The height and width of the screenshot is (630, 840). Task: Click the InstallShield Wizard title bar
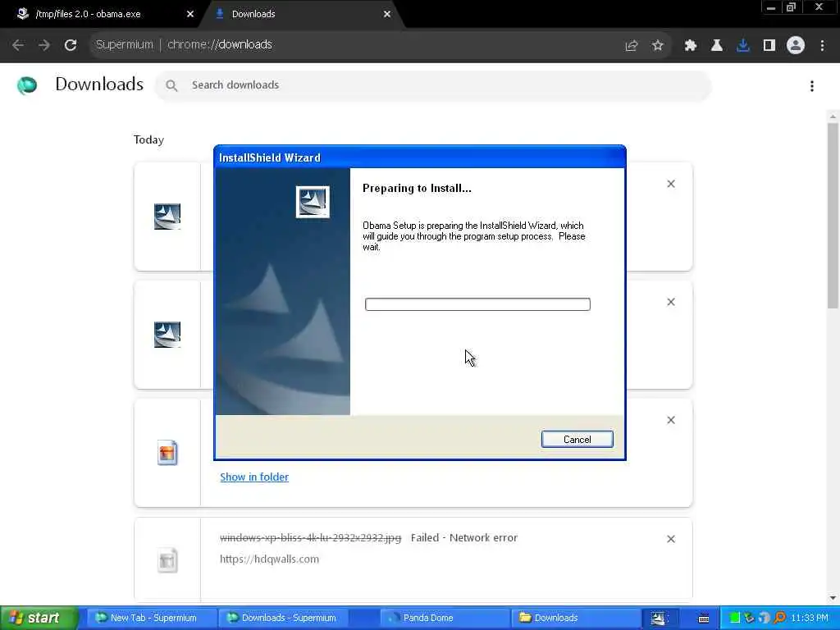(x=419, y=157)
